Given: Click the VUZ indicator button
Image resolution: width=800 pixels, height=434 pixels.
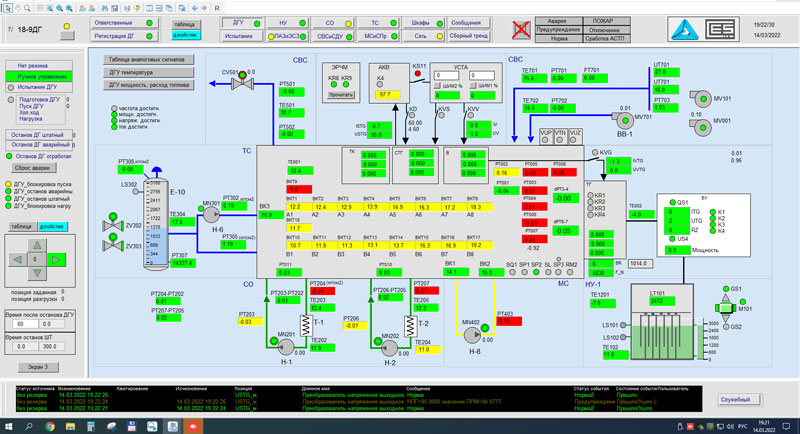Looking at the screenshot, I should [x=575, y=136].
